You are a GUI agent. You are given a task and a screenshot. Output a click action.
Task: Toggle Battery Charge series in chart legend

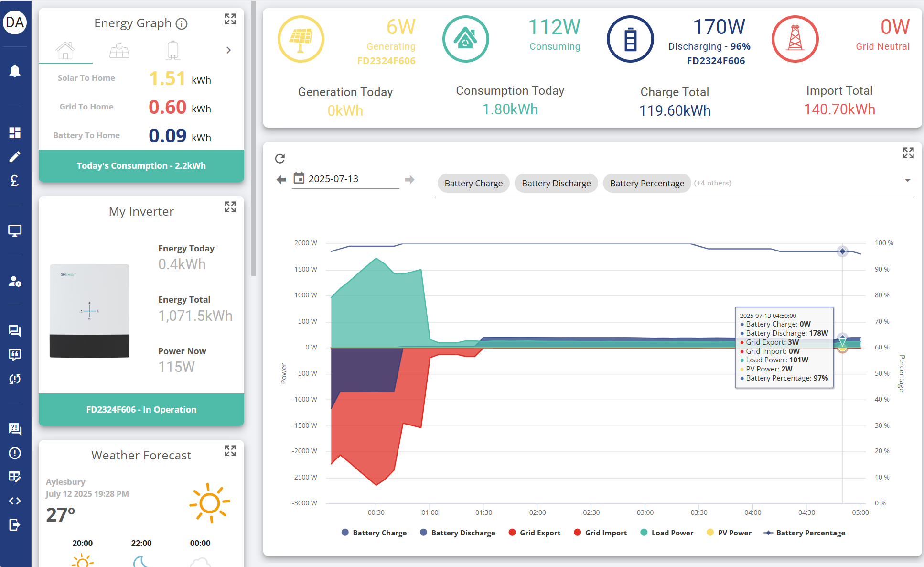(x=374, y=533)
